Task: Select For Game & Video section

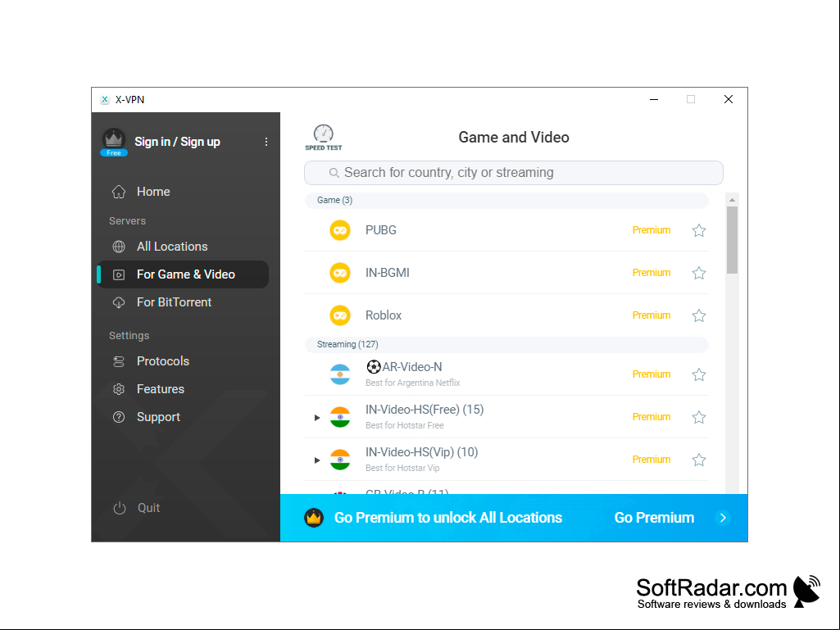Action: point(184,274)
